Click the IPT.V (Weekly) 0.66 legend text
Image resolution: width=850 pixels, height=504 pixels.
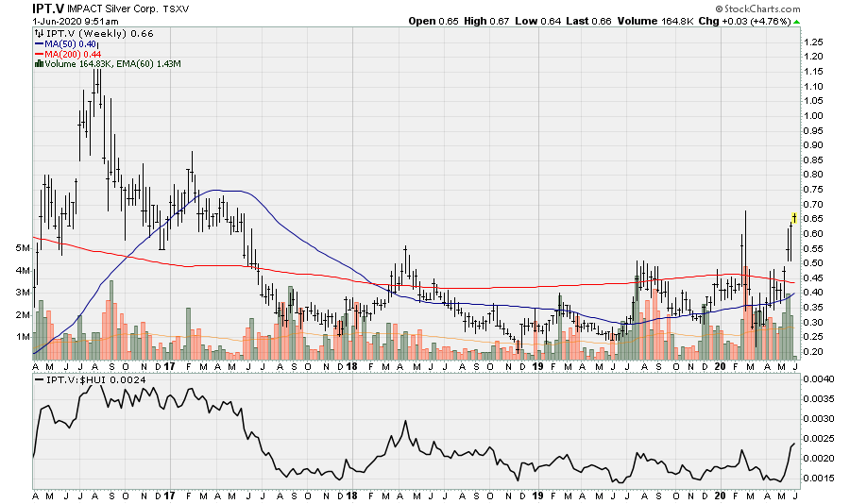click(x=100, y=34)
